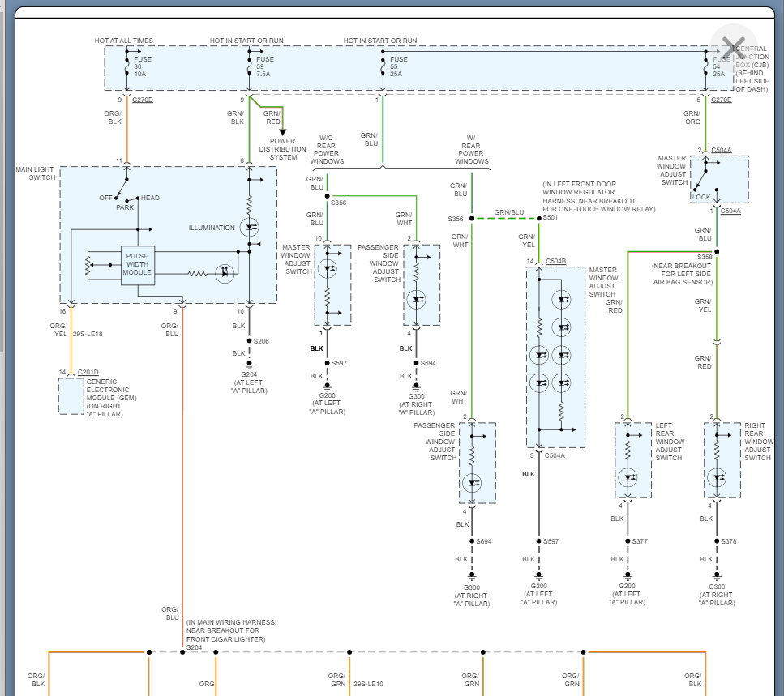Click connector label C270E
This screenshot has width=784, height=696.
coord(721,100)
